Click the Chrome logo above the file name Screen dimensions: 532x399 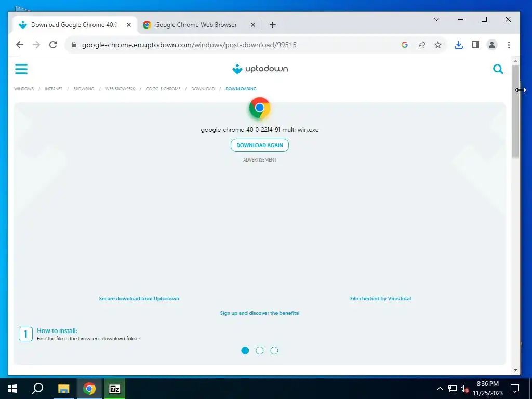coord(260,108)
